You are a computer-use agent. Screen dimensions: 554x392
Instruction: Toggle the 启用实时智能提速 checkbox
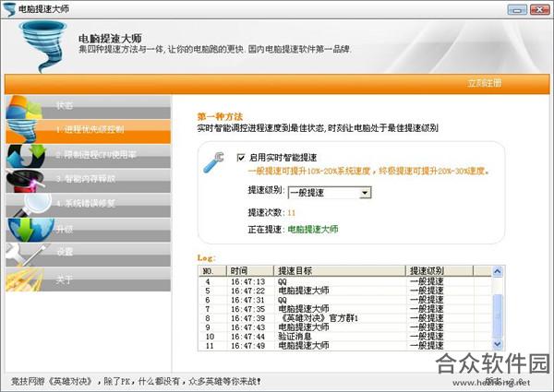coord(241,158)
